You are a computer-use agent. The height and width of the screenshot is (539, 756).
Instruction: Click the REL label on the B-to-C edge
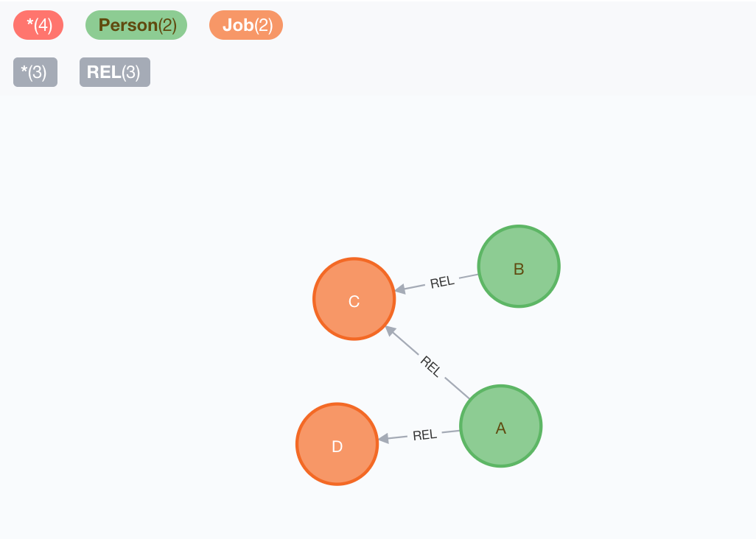(x=441, y=281)
